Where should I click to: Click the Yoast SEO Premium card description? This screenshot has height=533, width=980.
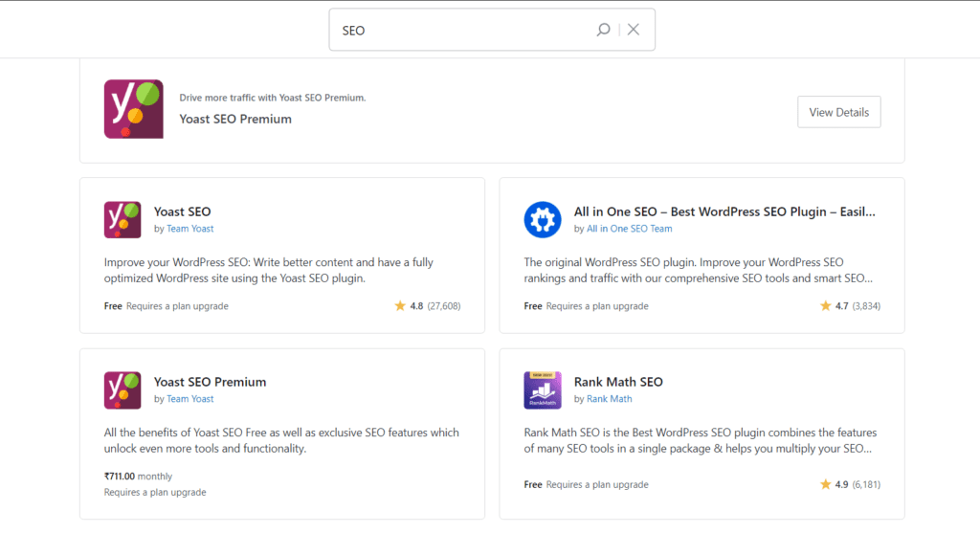pyautogui.click(x=281, y=440)
